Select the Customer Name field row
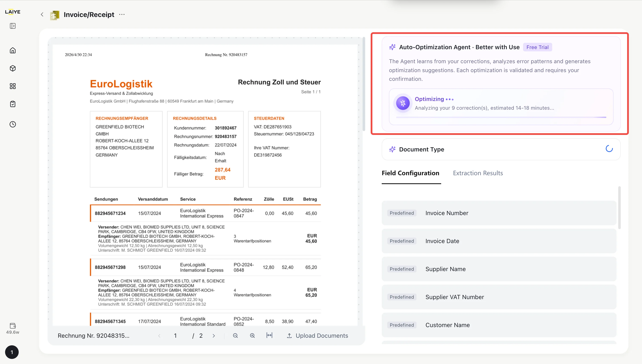This screenshot has width=642, height=364. pos(499,325)
